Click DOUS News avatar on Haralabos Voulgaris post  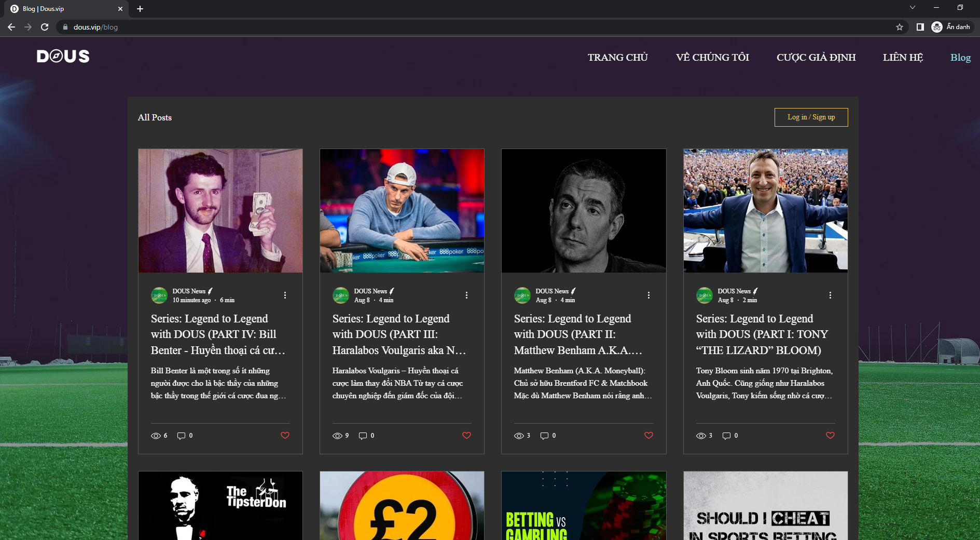click(341, 295)
